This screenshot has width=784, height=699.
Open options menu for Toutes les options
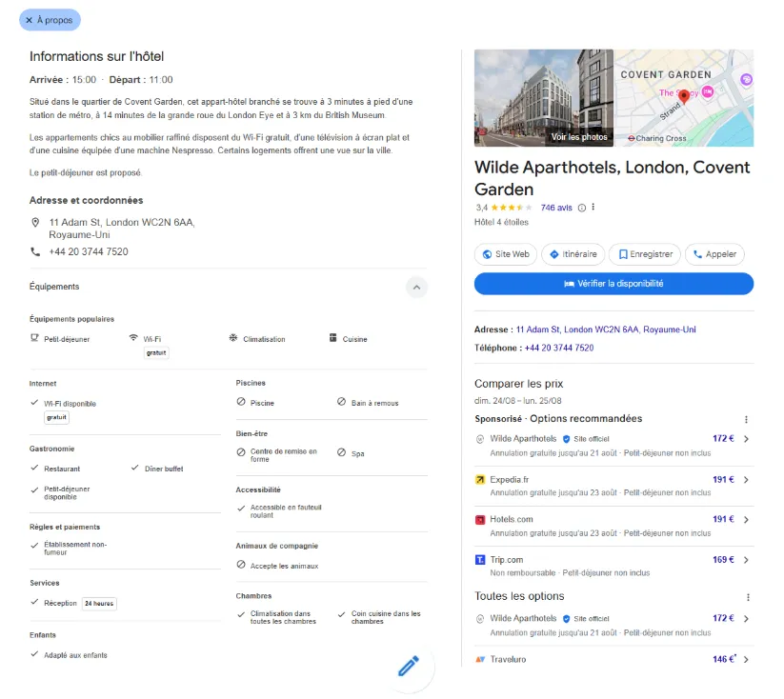coord(748,597)
